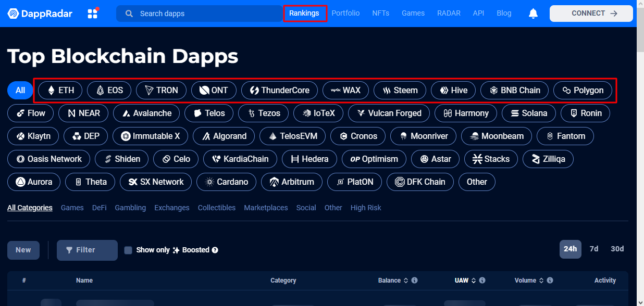Screen dimensions: 644x306
Task: Filter dapps by IoTeX chain
Action: coord(318,113)
